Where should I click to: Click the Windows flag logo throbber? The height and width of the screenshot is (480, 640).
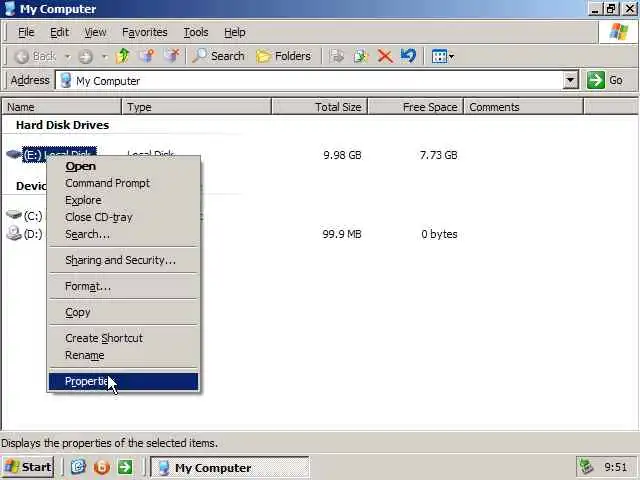pyautogui.click(x=619, y=31)
